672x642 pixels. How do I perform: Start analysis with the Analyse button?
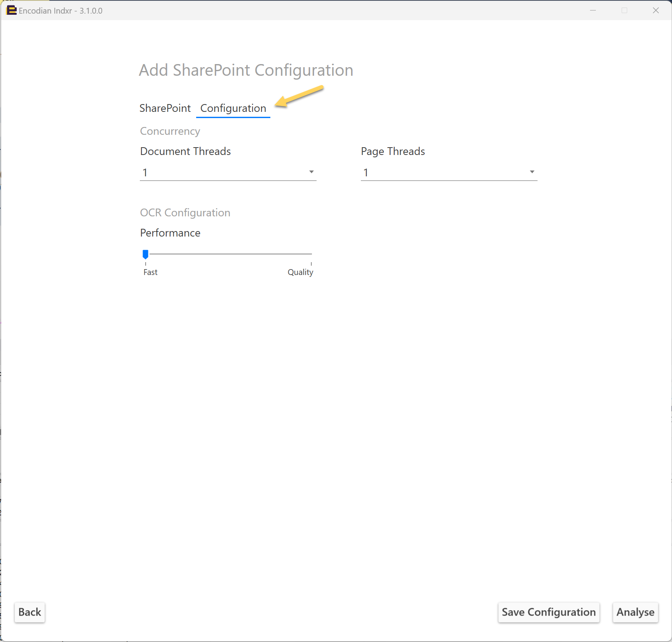pos(635,612)
